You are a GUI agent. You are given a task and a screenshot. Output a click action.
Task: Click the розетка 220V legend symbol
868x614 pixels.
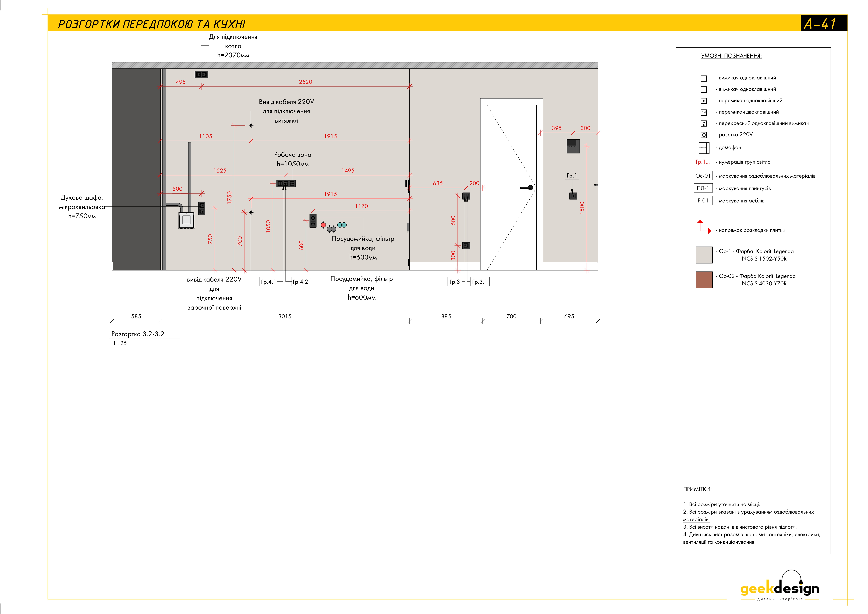tap(704, 135)
